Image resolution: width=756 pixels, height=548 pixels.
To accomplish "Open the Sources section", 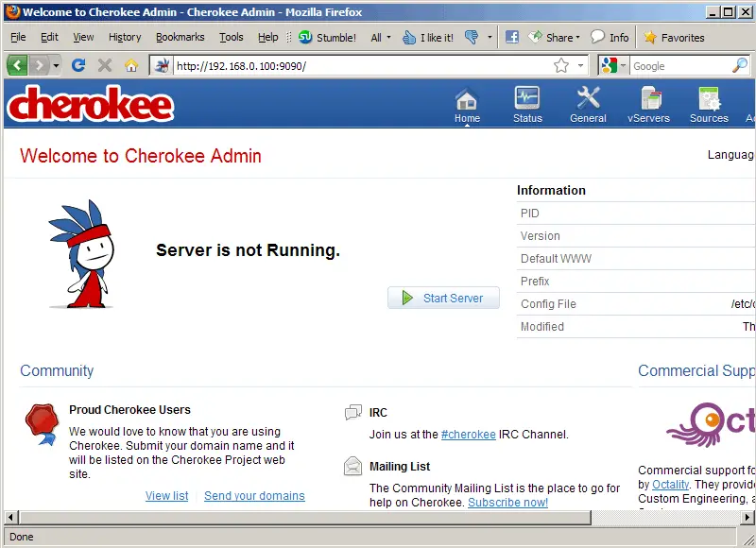I will pyautogui.click(x=709, y=105).
